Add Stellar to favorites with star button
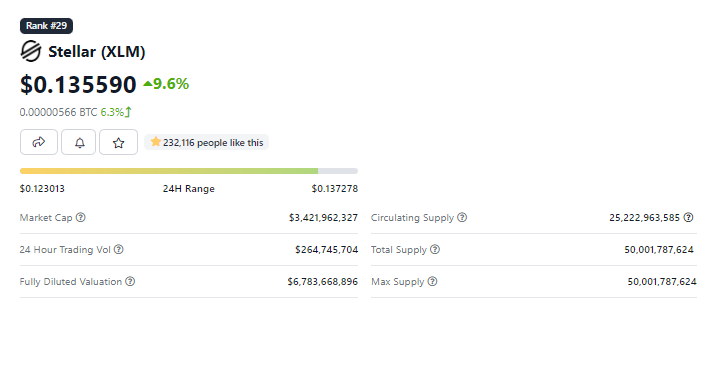 click(x=119, y=142)
